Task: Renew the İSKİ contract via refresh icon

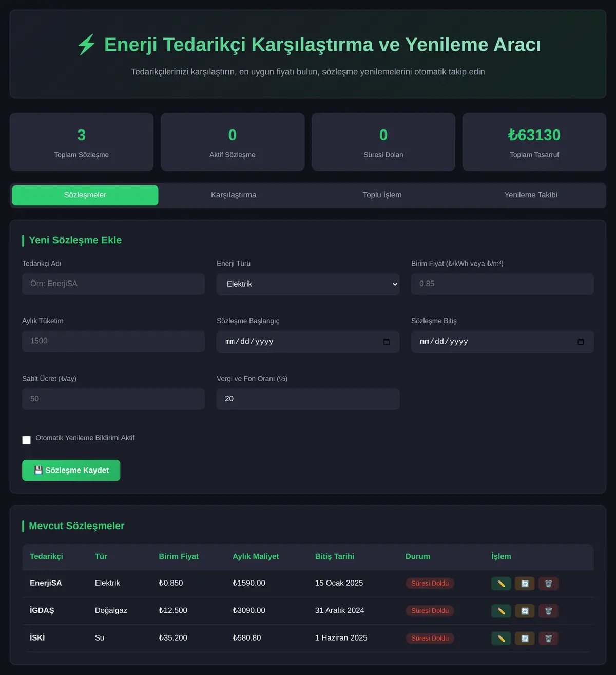Action: (x=525, y=639)
